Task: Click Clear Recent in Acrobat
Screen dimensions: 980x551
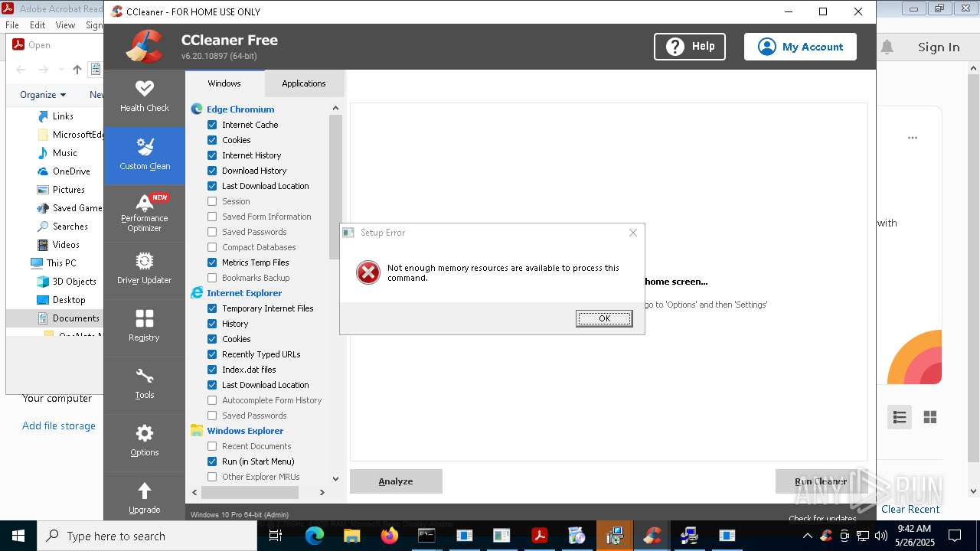Action: click(x=910, y=509)
